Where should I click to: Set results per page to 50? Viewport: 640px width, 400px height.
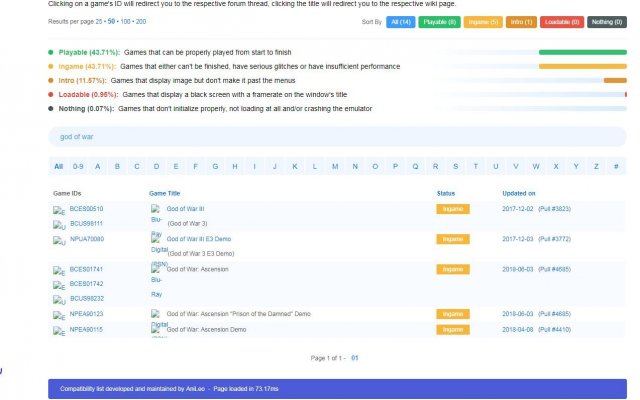point(111,22)
